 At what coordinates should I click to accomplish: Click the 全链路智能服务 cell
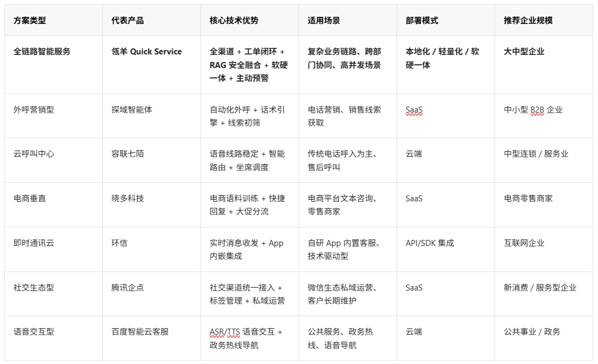(53, 65)
